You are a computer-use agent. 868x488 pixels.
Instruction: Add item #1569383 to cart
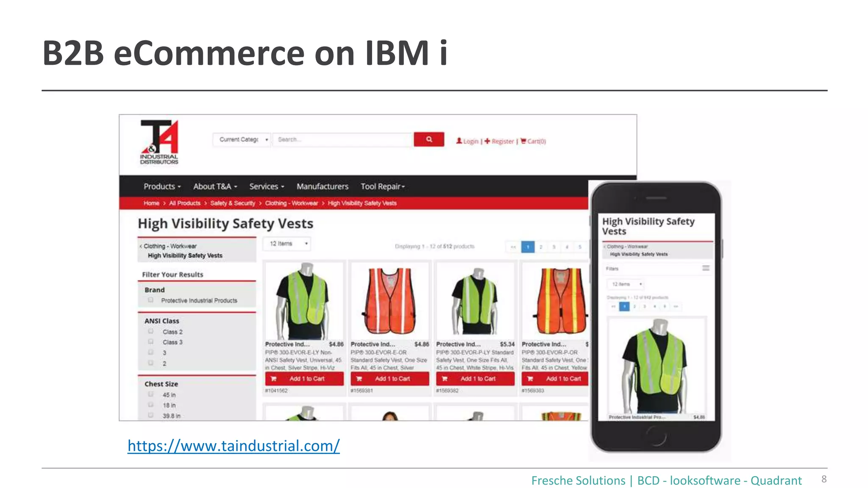(x=555, y=379)
